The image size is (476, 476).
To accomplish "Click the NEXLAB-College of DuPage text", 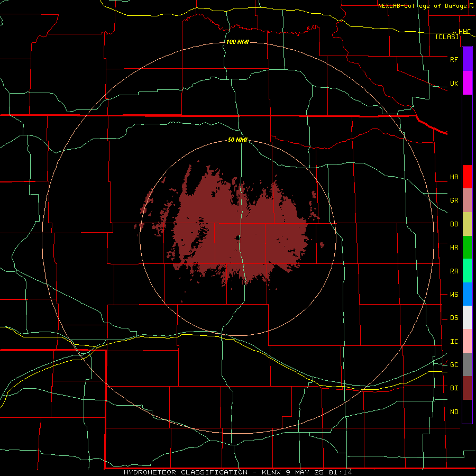I will click(422, 6).
